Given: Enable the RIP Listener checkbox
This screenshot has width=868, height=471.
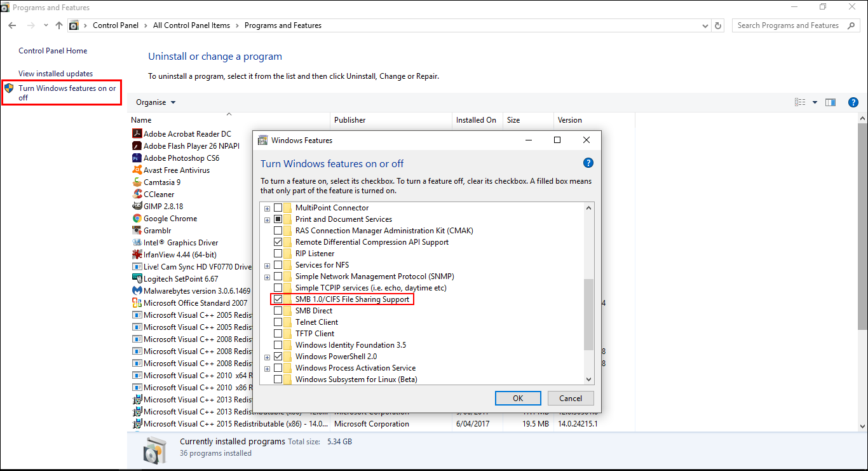Looking at the screenshot, I should pyautogui.click(x=278, y=254).
